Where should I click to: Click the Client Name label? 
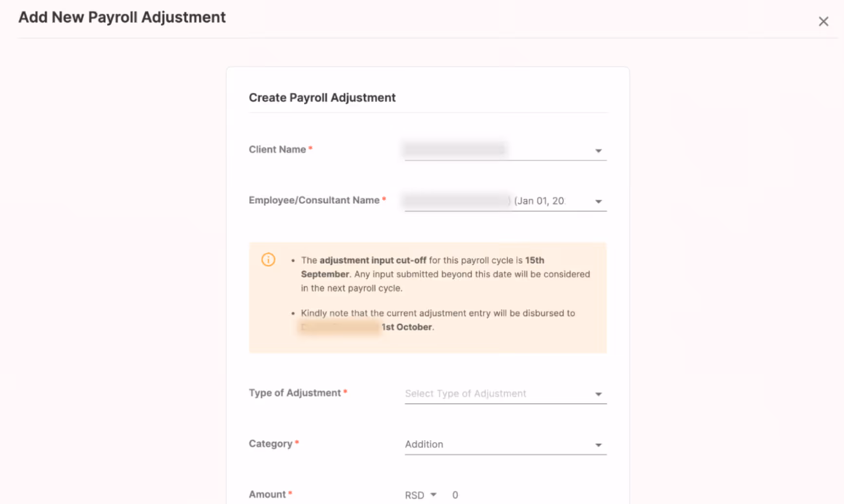pos(277,149)
